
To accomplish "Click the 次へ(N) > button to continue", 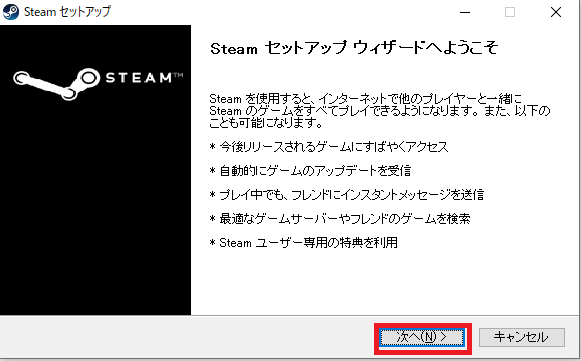I will point(422,337).
